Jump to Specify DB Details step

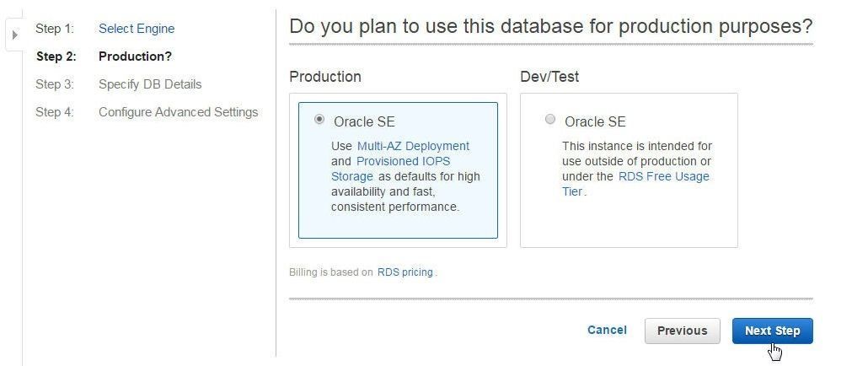(x=150, y=84)
